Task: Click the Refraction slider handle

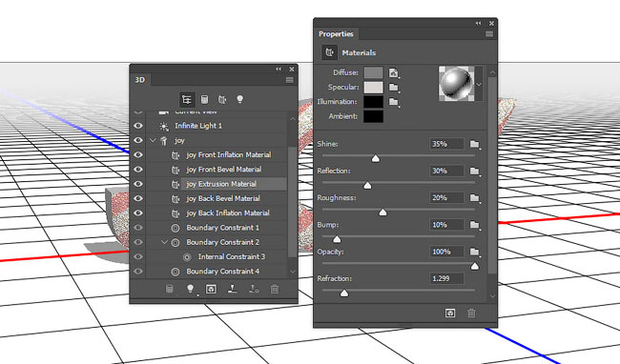Action: pyautogui.click(x=344, y=293)
